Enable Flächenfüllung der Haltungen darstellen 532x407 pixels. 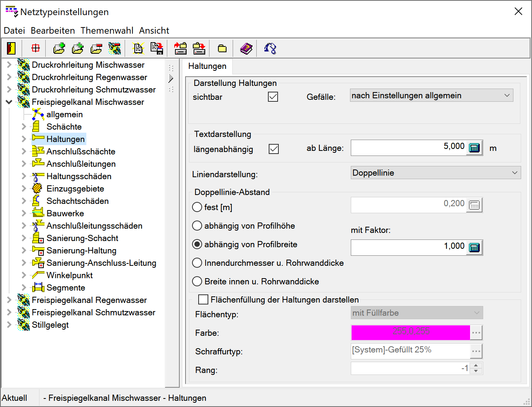pos(203,299)
